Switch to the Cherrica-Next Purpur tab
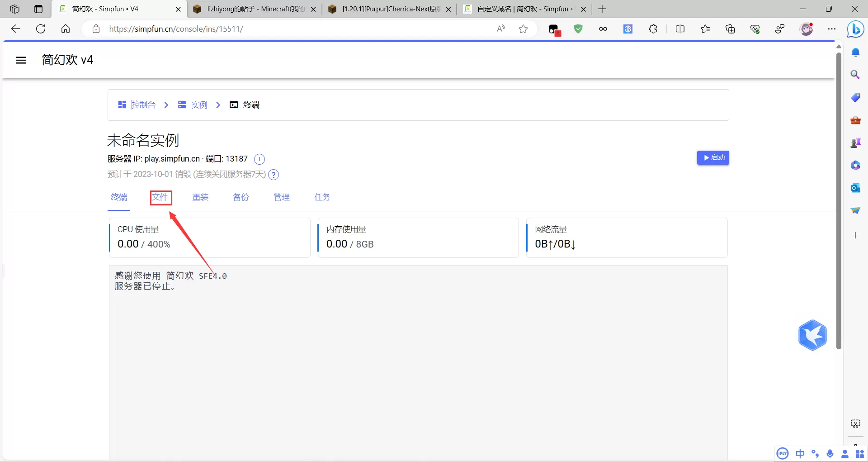Image resolution: width=868 pixels, height=462 pixels. 389,9
